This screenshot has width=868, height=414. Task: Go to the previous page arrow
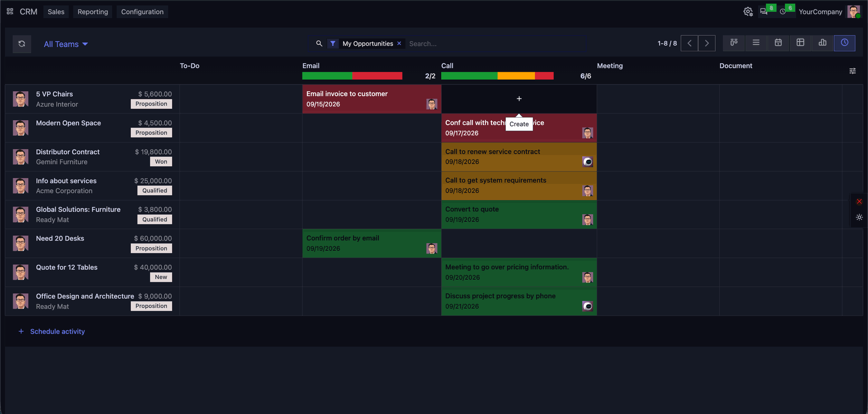click(x=689, y=43)
